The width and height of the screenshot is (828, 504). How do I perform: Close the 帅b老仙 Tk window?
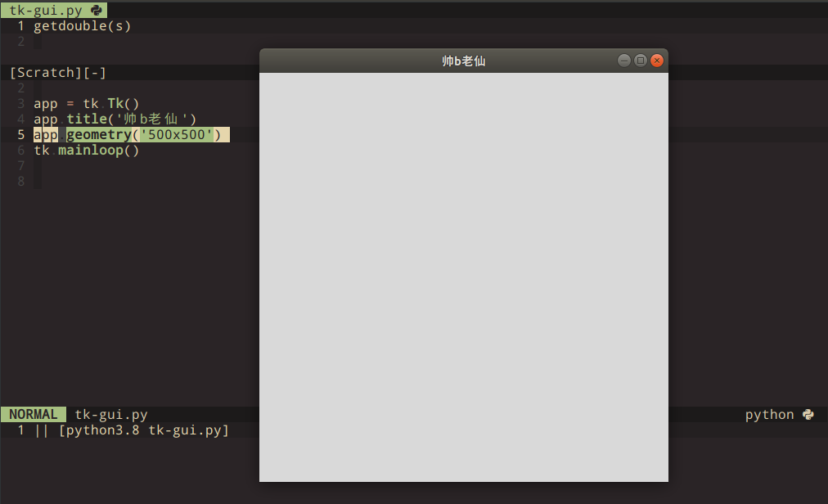point(657,61)
